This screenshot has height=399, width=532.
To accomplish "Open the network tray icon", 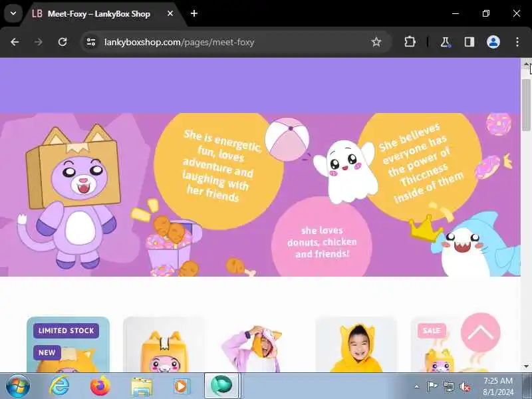I will point(448,386).
